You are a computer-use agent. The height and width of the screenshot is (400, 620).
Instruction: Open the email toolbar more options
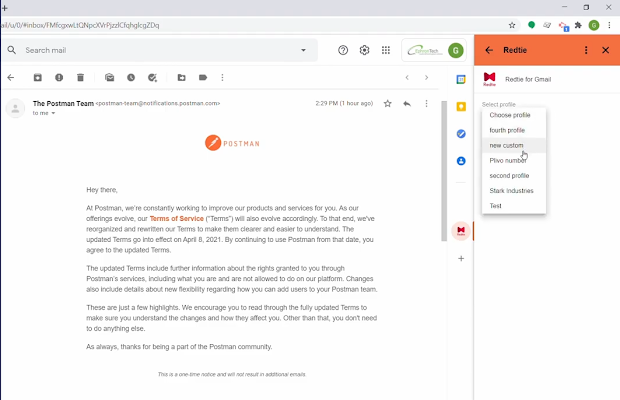(x=222, y=77)
